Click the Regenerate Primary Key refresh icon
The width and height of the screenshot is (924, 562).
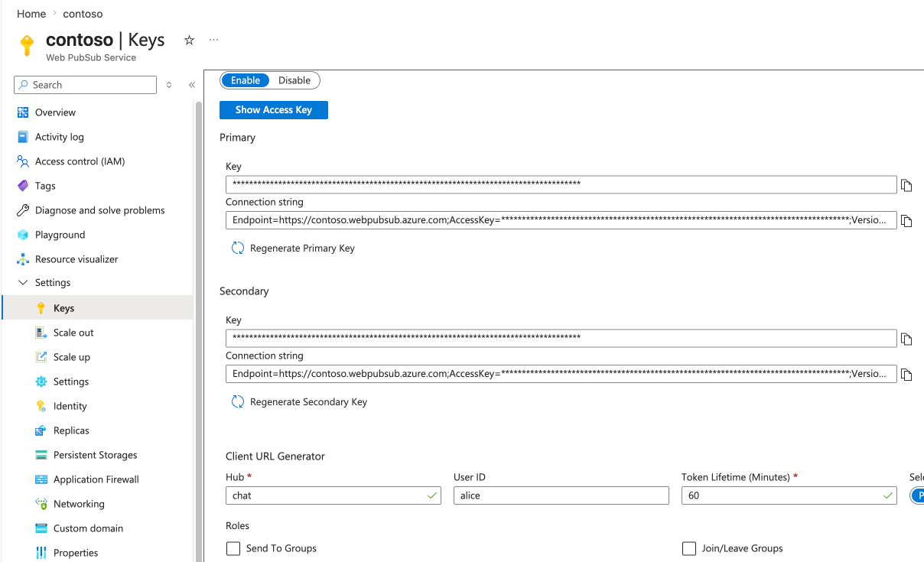coord(238,248)
